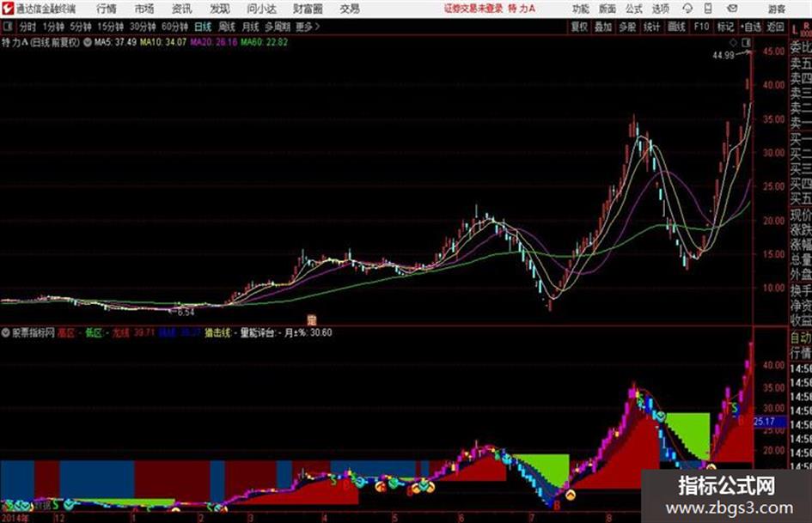This screenshot has width=812, height=523.
Task: Click the mobile phone icon
Action: (708, 9)
